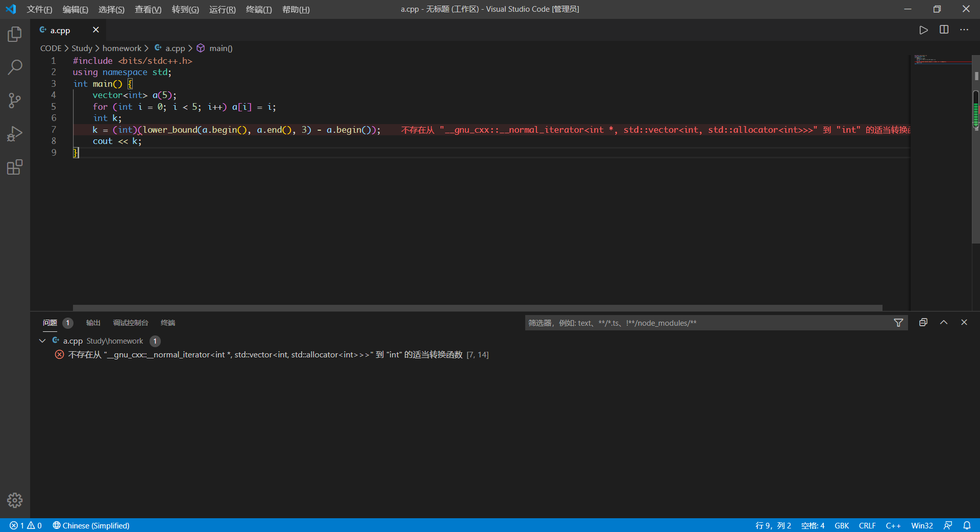Close the bottom panel
This screenshot has width=980, height=532.
coord(964,323)
